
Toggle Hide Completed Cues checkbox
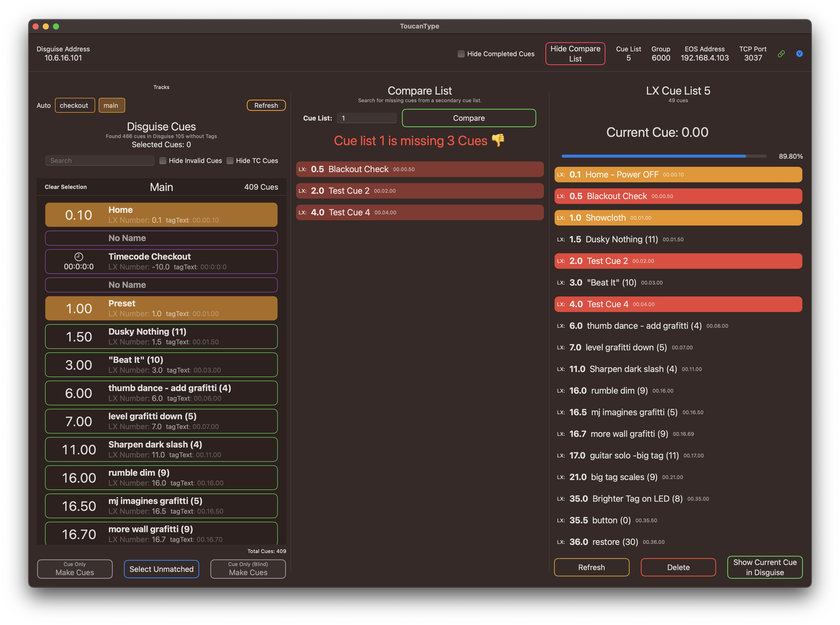(x=461, y=54)
